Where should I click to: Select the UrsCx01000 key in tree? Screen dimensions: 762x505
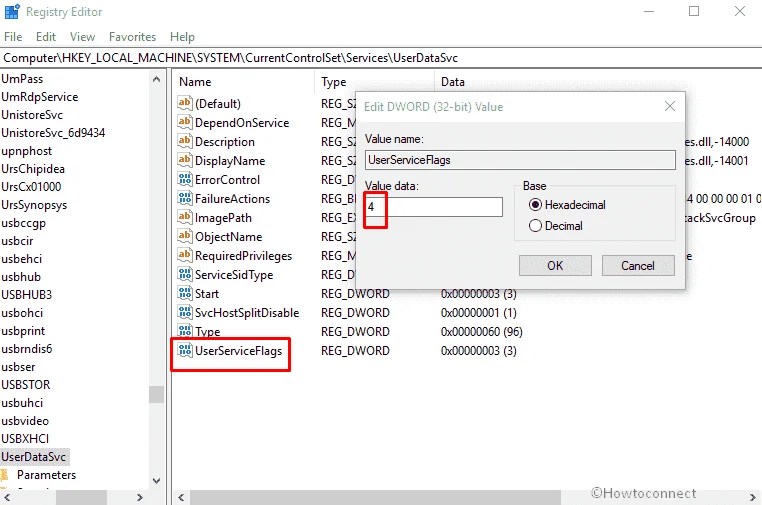point(31,187)
